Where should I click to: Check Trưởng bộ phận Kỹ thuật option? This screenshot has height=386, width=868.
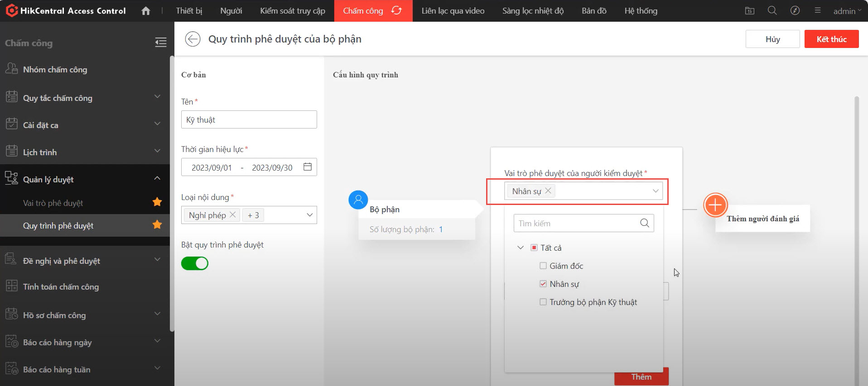click(543, 302)
